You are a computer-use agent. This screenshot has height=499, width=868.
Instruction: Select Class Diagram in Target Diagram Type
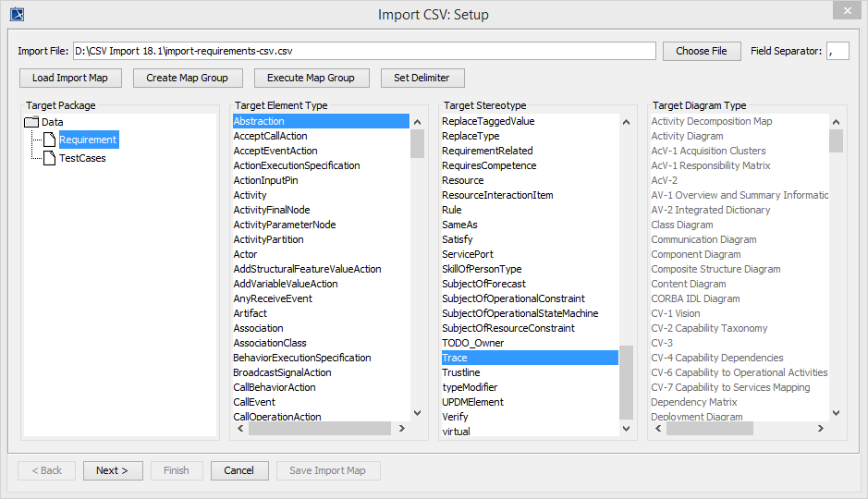(682, 225)
